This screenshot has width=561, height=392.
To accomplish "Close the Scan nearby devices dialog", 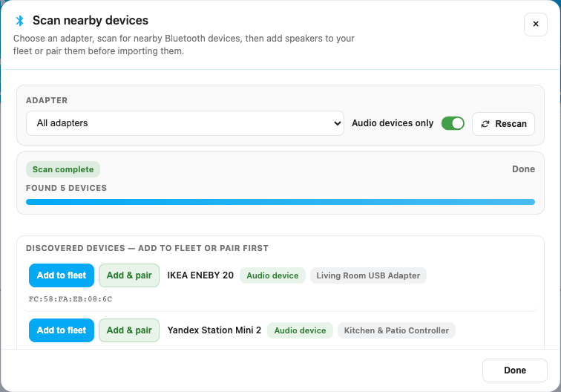I will pos(536,24).
